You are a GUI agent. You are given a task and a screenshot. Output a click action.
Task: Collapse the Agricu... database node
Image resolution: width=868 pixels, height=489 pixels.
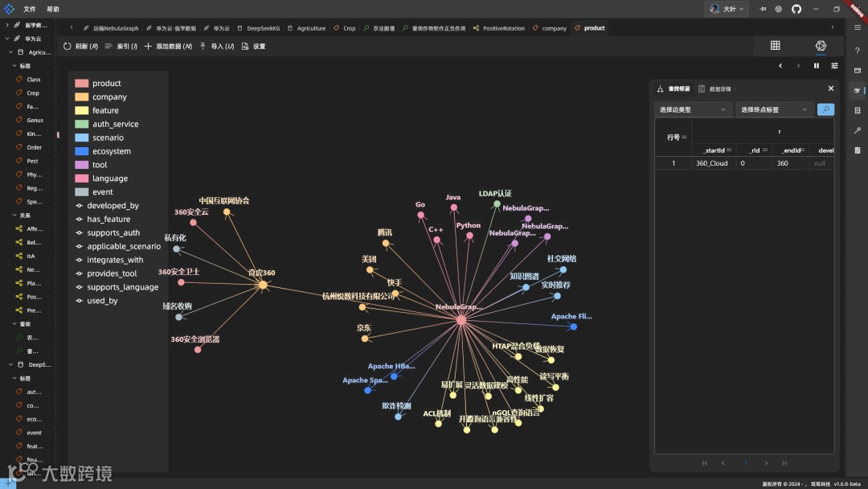pyautogui.click(x=10, y=52)
